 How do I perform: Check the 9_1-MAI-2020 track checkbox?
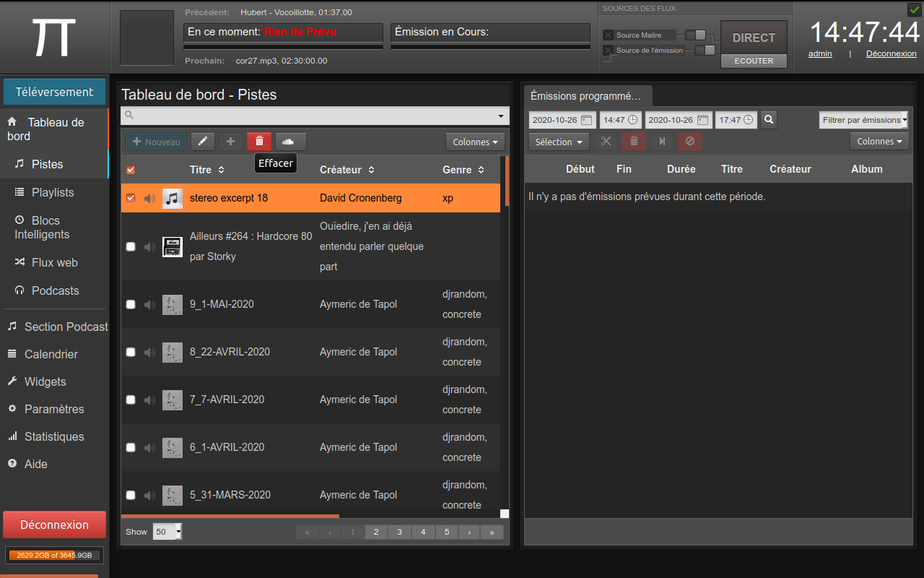click(131, 304)
